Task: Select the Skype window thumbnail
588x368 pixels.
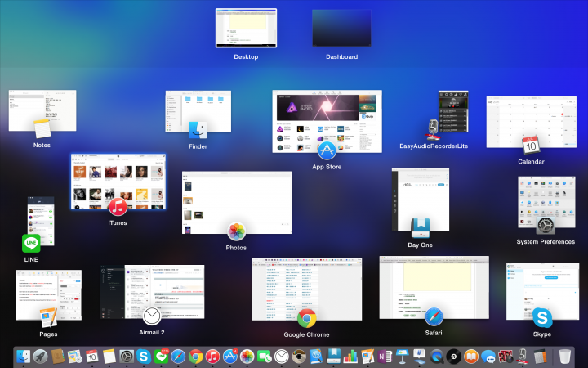Action: 542,291
